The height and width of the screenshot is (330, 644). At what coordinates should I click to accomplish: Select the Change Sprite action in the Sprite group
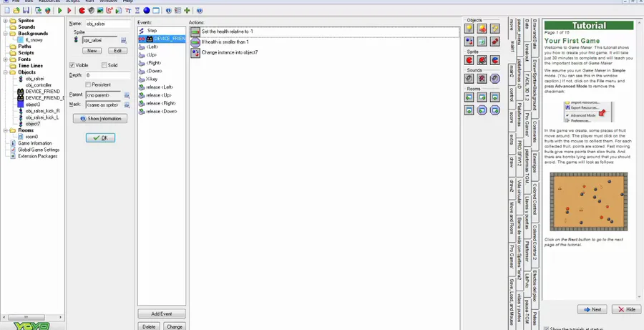(x=469, y=60)
